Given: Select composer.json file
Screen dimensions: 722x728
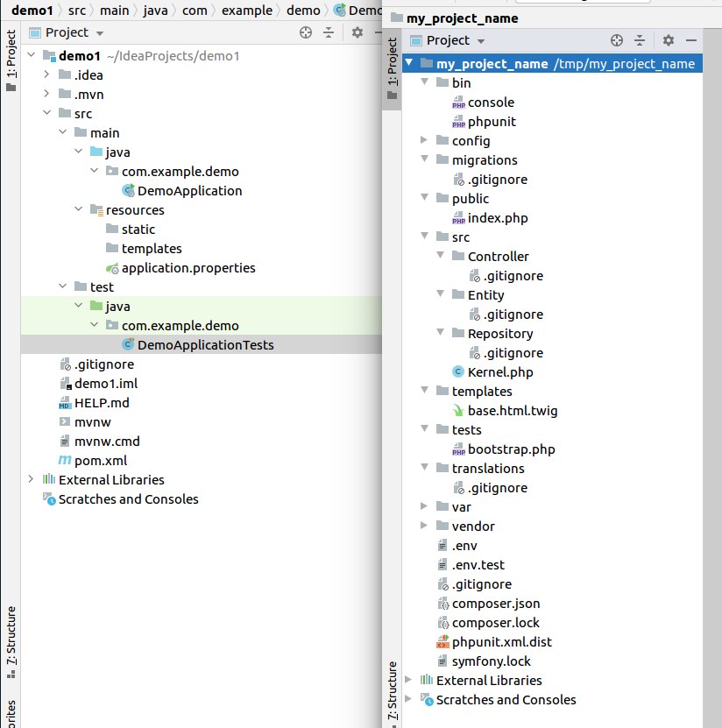Looking at the screenshot, I should click(489, 603).
